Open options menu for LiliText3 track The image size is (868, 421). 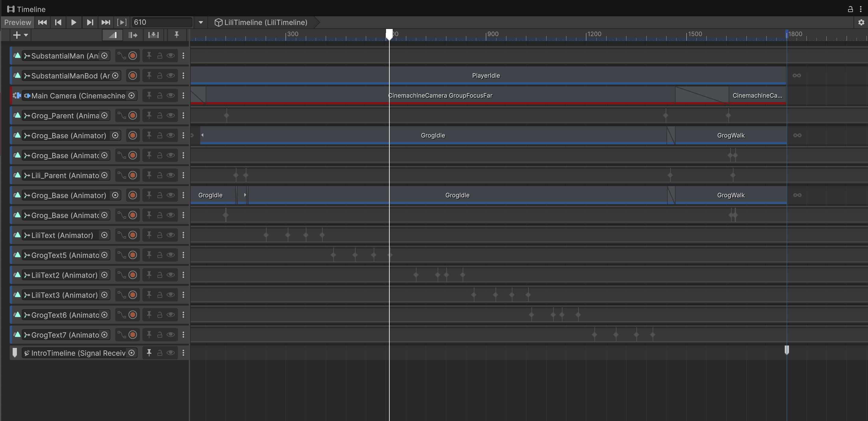tap(183, 295)
